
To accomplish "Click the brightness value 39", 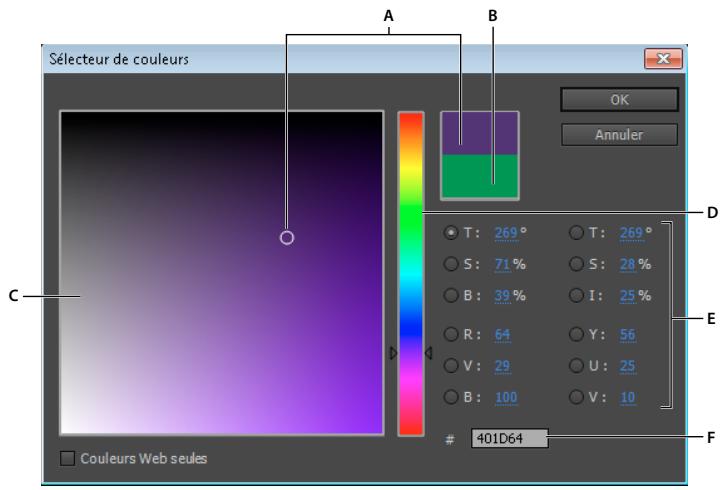I will (502, 296).
